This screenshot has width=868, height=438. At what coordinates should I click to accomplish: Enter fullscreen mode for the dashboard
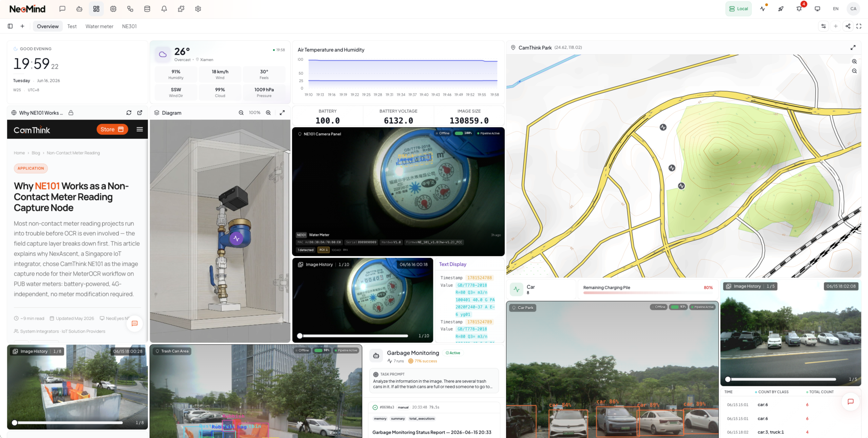click(x=859, y=26)
